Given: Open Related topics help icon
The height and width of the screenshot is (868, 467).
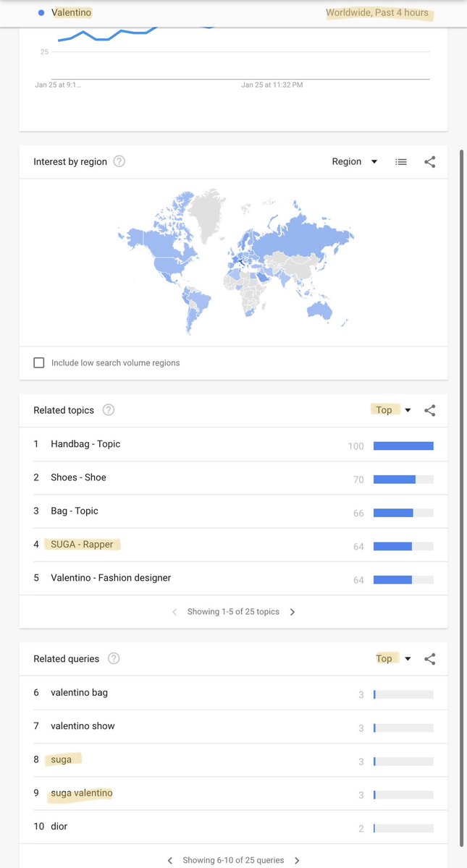Looking at the screenshot, I should 109,410.
